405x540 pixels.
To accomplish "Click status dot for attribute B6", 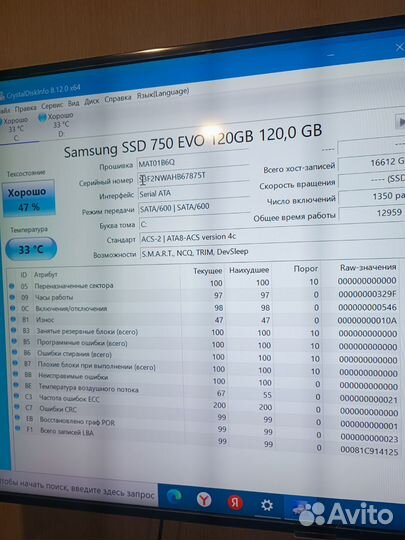I will pyautogui.click(x=15, y=352).
